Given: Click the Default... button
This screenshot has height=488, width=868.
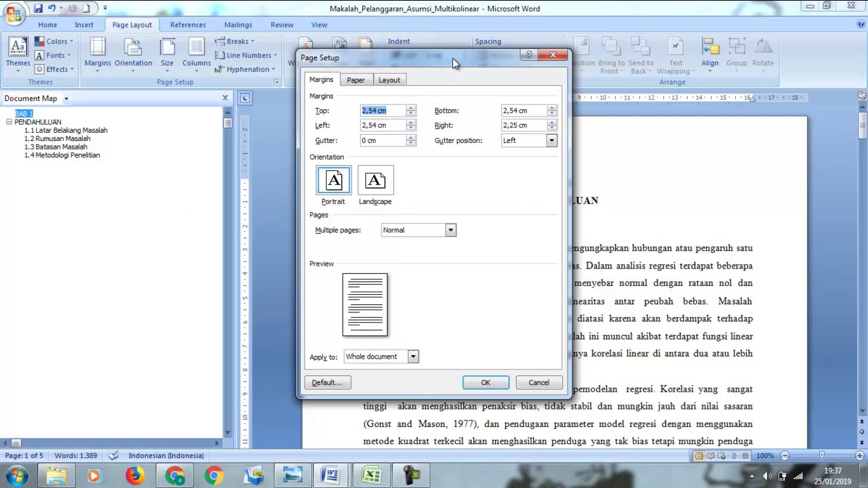Looking at the screenshot, I should tap(327, 383).
